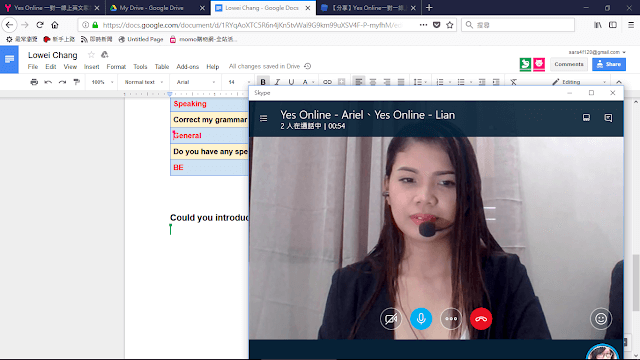Justify the text
This screenshot has width=640, height=360.
click(401, 82)
